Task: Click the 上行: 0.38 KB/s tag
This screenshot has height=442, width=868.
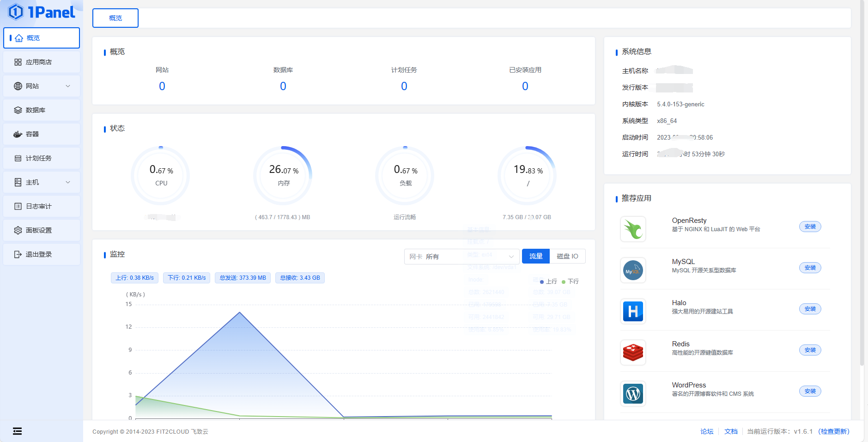Action: [x=134, y=278]
